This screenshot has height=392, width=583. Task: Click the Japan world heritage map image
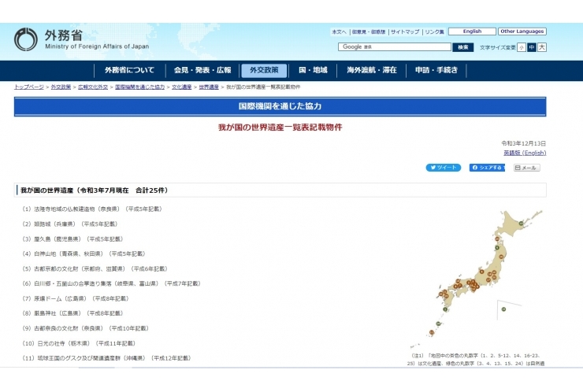tap(477, 279)
